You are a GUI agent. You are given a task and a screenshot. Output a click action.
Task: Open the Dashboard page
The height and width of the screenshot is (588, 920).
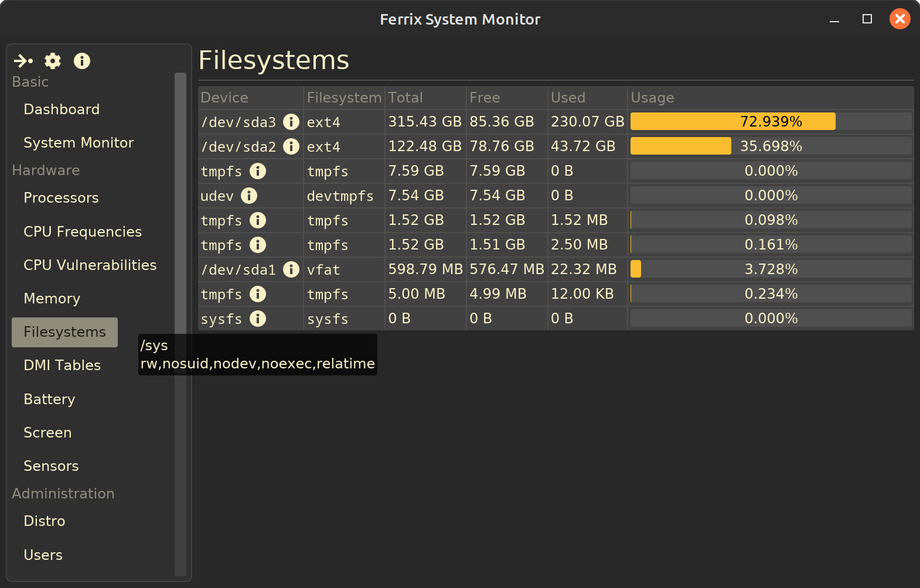click(x=62, y=110)
